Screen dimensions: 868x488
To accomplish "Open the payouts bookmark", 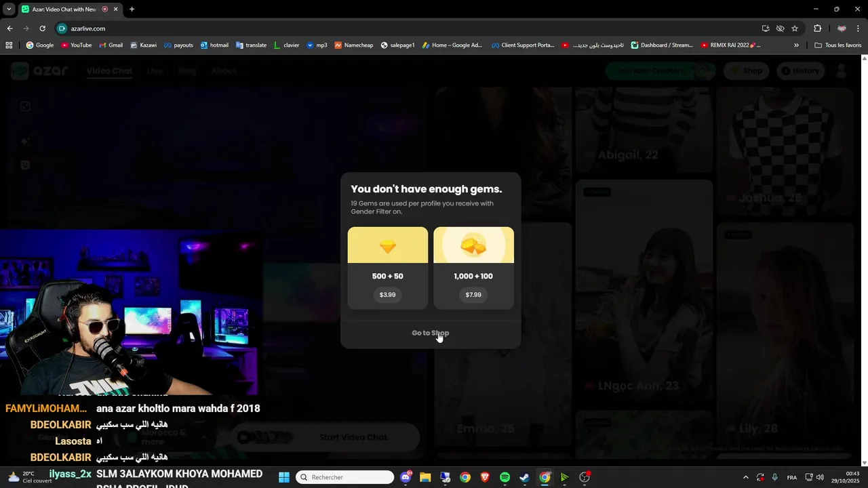I will [x=178, y=45].
